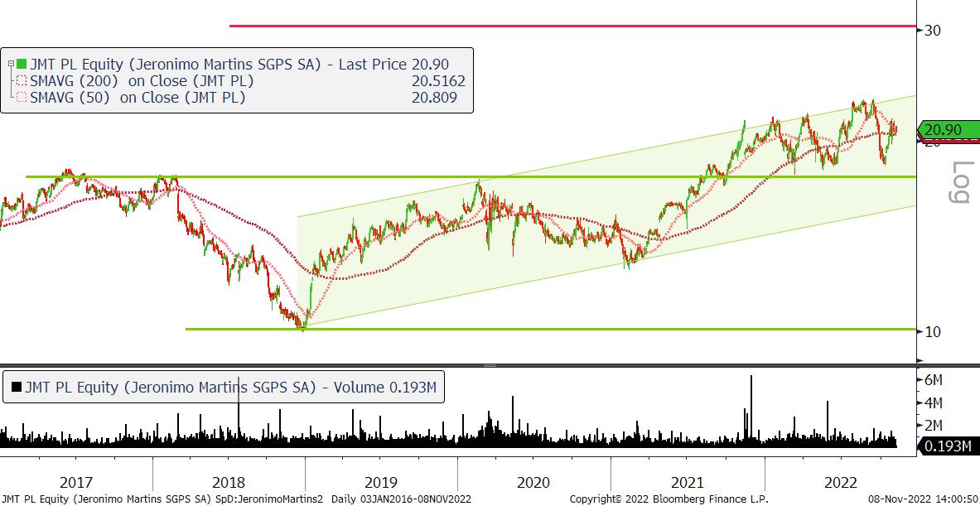The height and width of the screenshot is (506, 980).
Task: Collapse the JMT PL Equity legend tree
Action: click(11, 63)
